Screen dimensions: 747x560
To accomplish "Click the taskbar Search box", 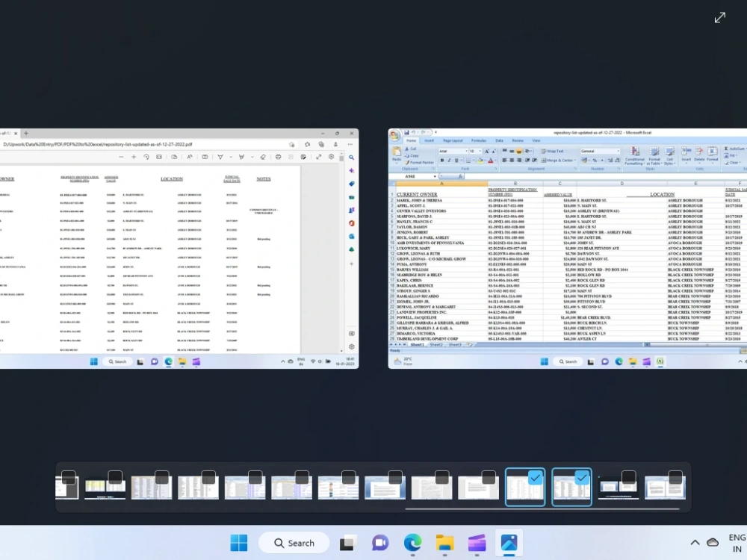I will tap(294, 542).
